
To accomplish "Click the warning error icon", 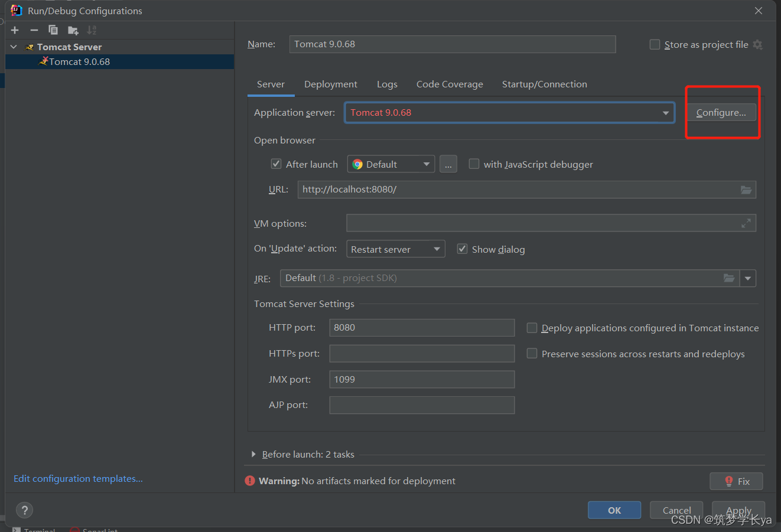I will click(x=250, y=481).
